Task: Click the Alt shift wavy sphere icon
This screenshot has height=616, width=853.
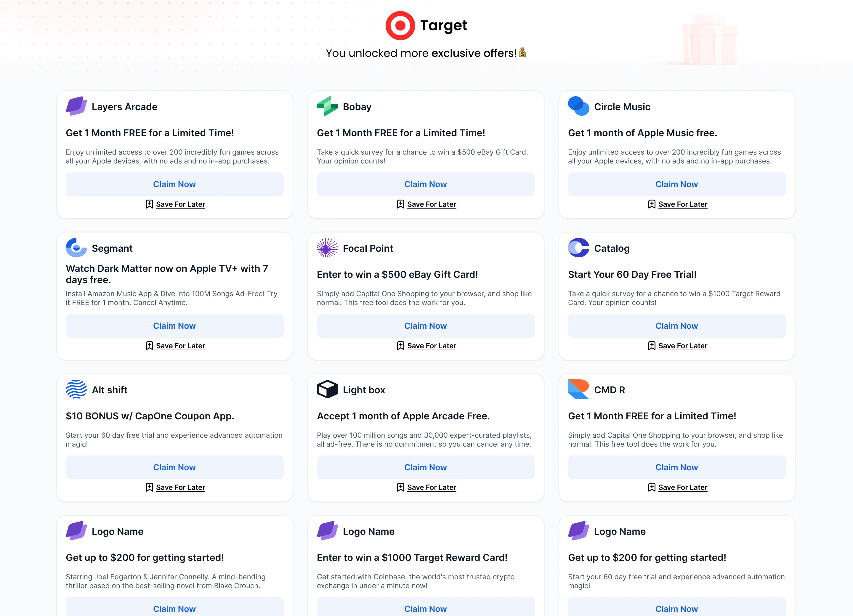Action: (76, 390)
